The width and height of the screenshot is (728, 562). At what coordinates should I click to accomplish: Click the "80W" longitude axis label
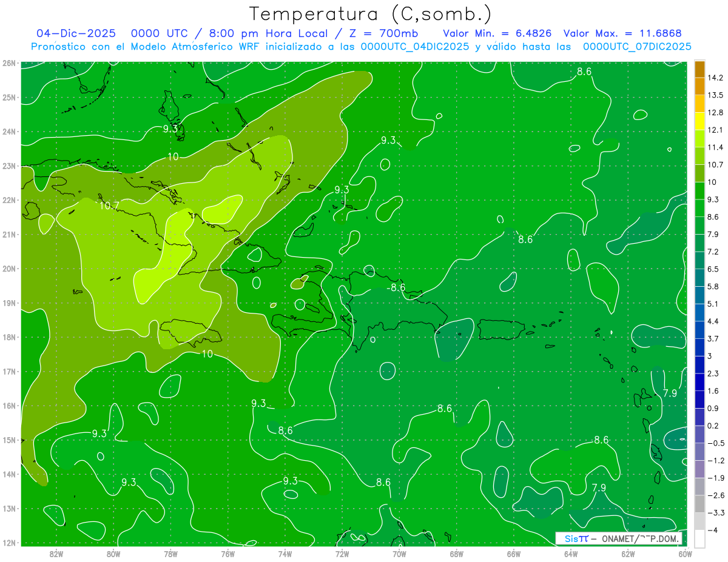pos(113,554)
